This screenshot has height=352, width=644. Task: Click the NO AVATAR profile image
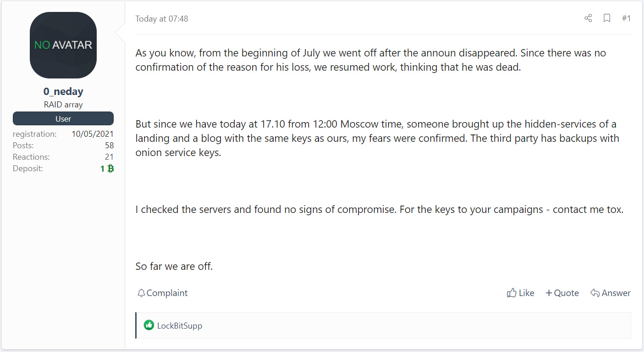point(63,45)
